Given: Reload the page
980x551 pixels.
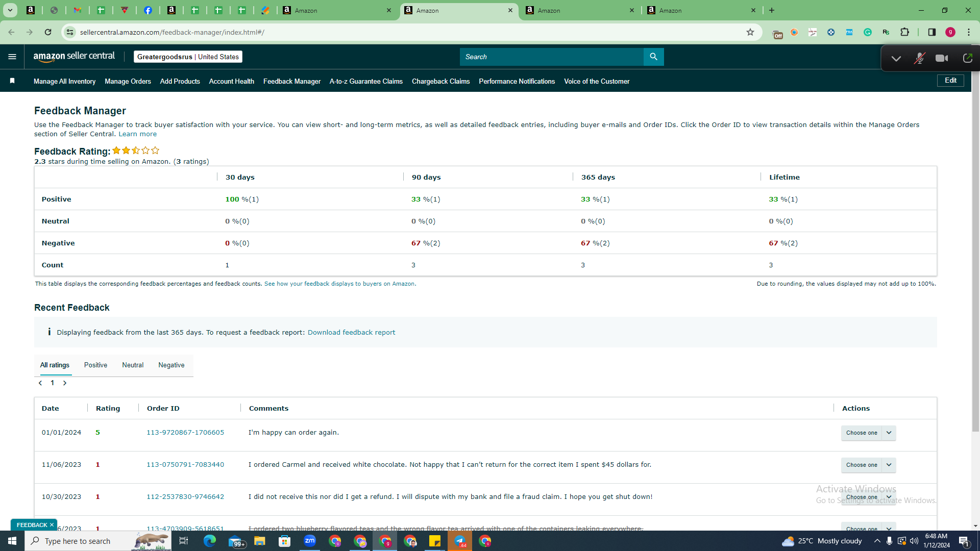Looking at the screenshot, I should click(48, 32).
